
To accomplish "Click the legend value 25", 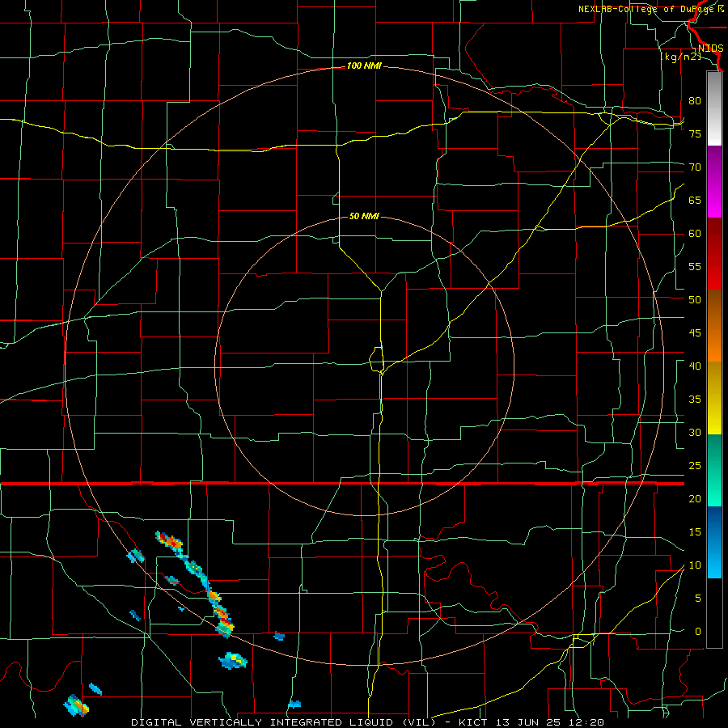I will [x=695, y=466].
